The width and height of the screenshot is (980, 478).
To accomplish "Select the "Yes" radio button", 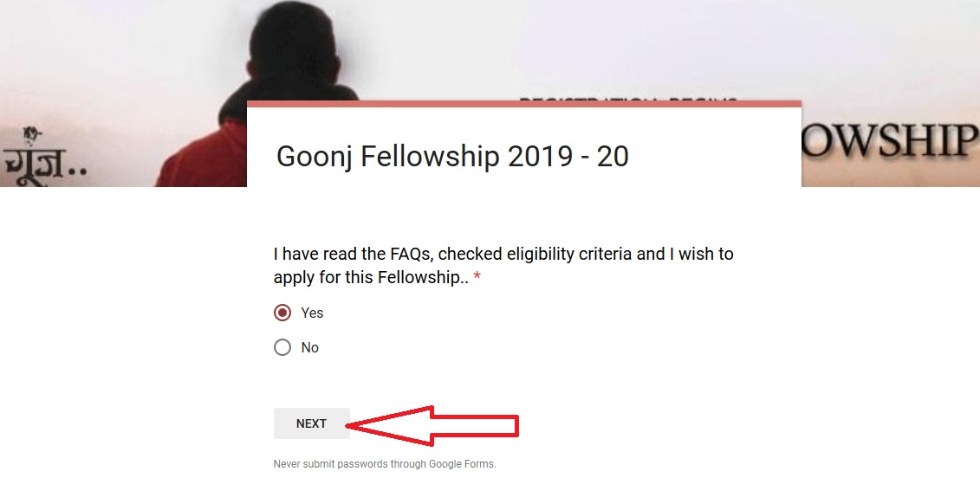I will pyautogui.click(x=282, y=313).
